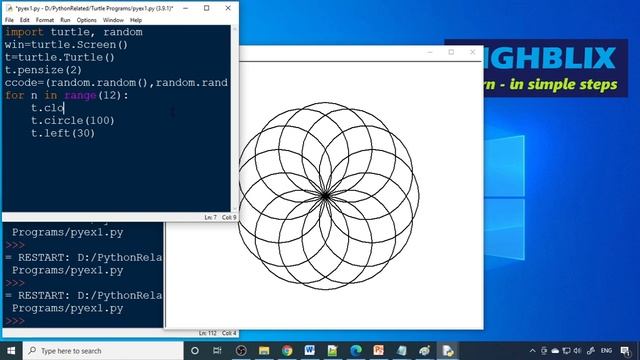Click the editor's vertical scrollbar

234,118
